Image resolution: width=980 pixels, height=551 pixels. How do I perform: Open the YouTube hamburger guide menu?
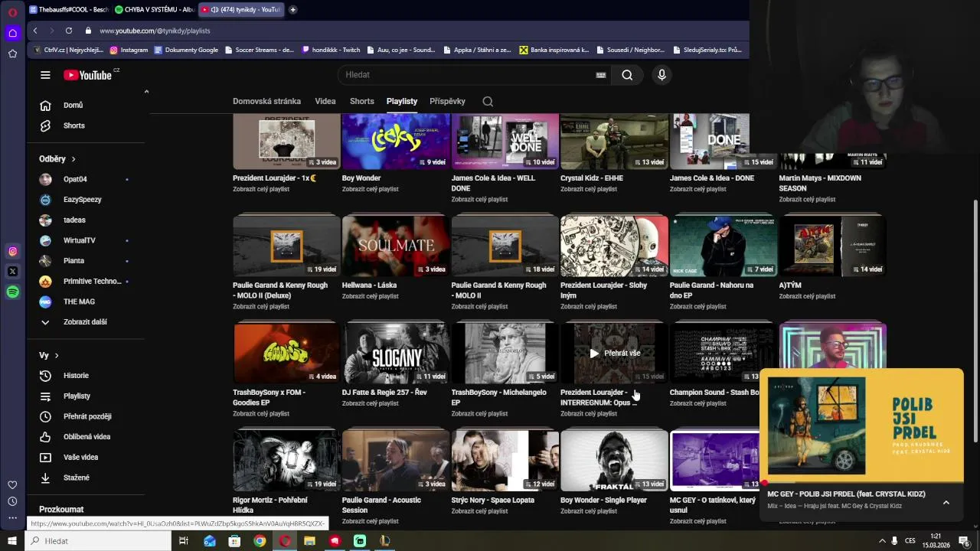(x=45, y=75)
